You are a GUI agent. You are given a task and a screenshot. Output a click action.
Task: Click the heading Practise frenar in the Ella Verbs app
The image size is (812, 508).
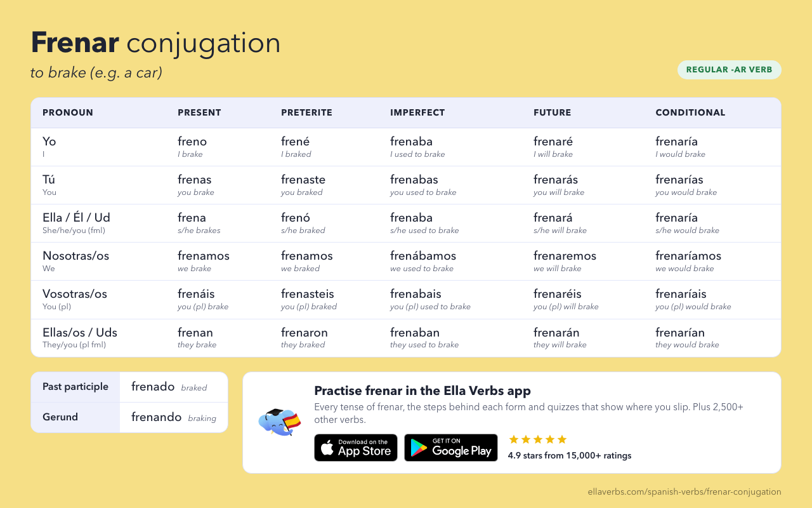(422, 391)
